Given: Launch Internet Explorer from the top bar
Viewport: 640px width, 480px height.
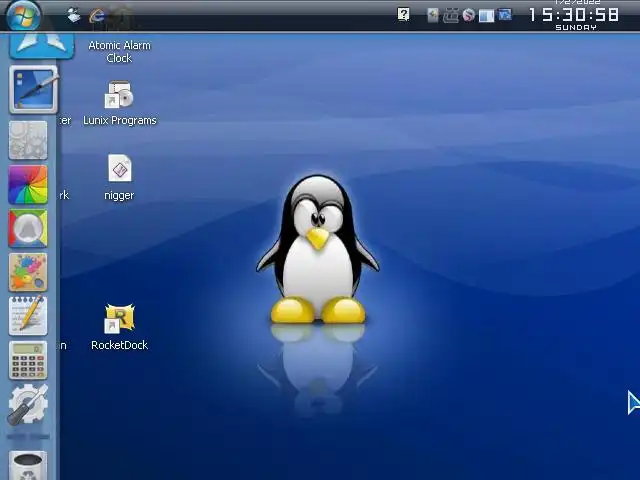Looking at the screenshot, I should pos(97,16).
